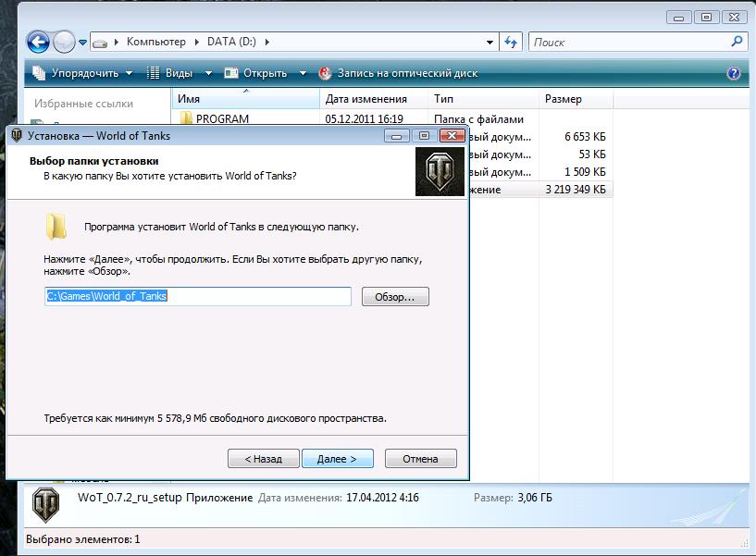Maximize the Explorer window

tap(706, 18)
